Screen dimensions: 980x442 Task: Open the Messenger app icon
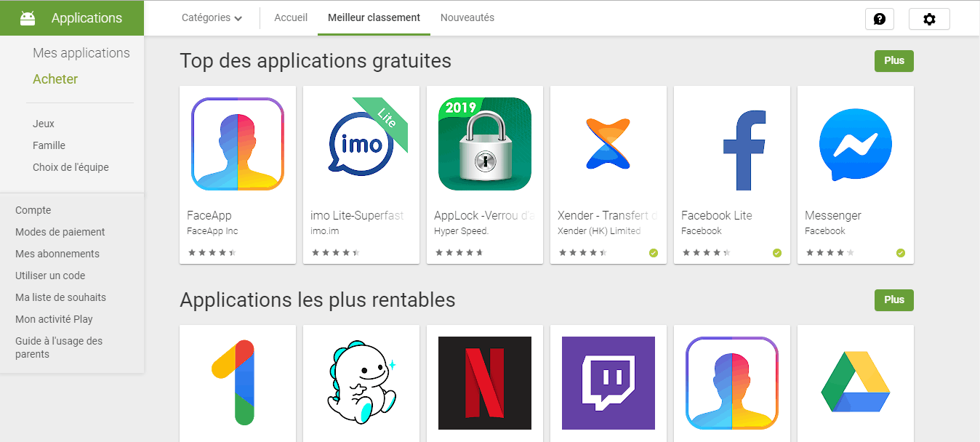coord(856,144)
